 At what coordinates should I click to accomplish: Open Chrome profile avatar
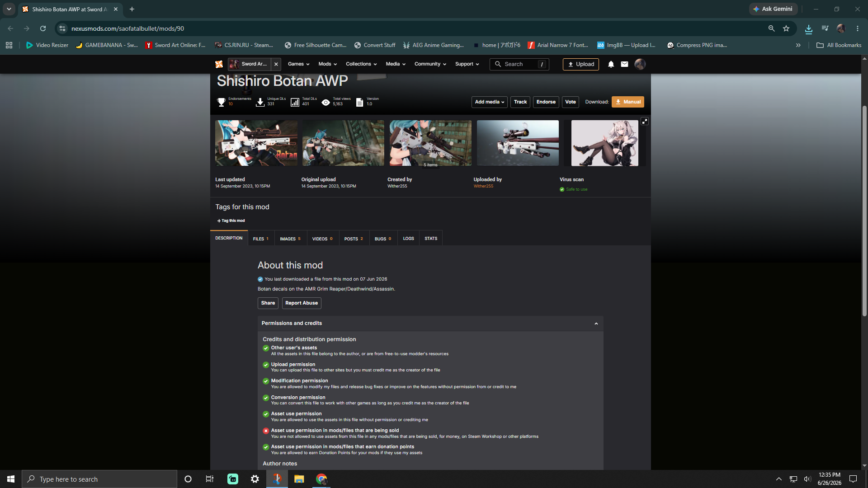tap(841, 28)
